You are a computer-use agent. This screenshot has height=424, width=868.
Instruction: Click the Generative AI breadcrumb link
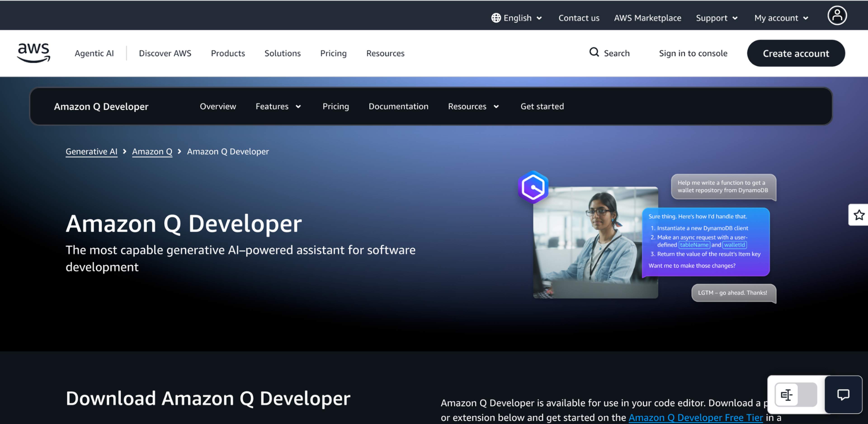pos(91,152)
